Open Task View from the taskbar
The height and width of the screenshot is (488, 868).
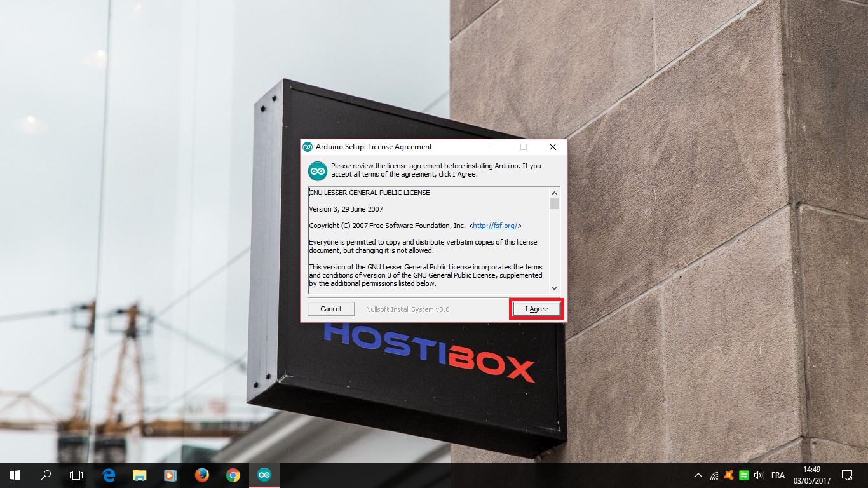[76, 475]
